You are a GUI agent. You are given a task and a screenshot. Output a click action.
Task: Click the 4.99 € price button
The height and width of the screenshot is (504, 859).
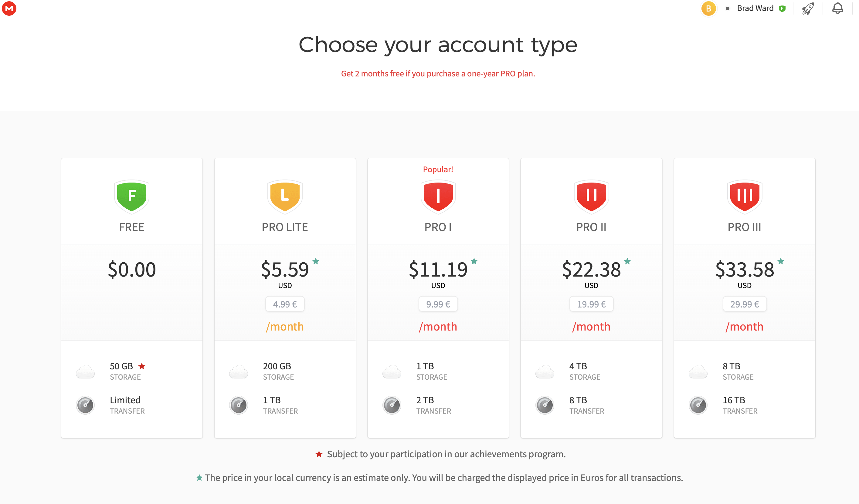pos(285,304)
